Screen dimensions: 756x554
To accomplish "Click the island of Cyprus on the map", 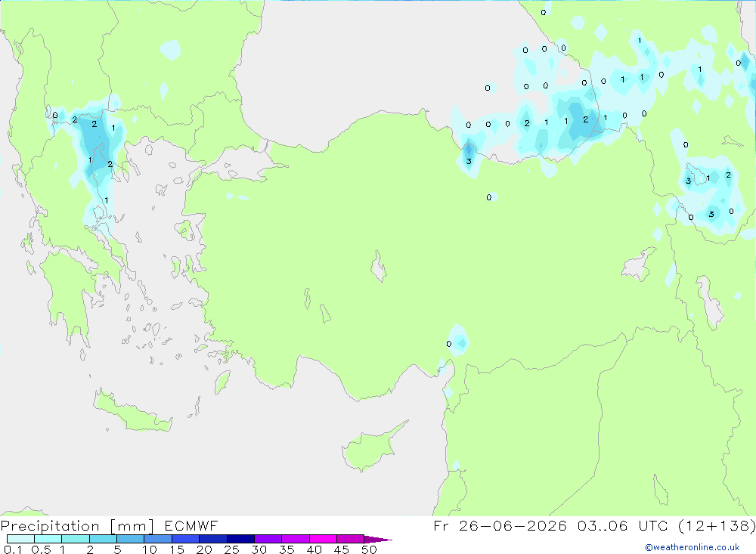I will [369, 450].
